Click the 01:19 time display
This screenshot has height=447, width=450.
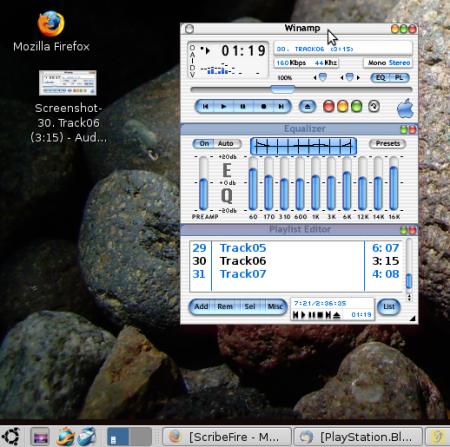(243, 51)
